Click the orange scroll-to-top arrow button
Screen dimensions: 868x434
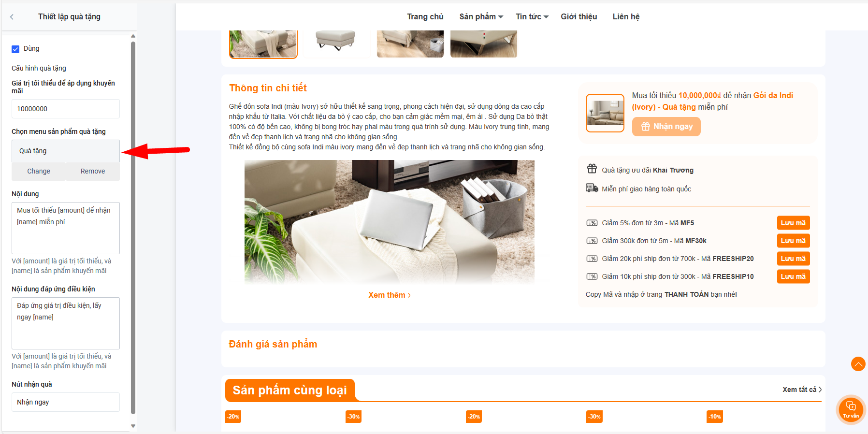(x=858, y=364)
